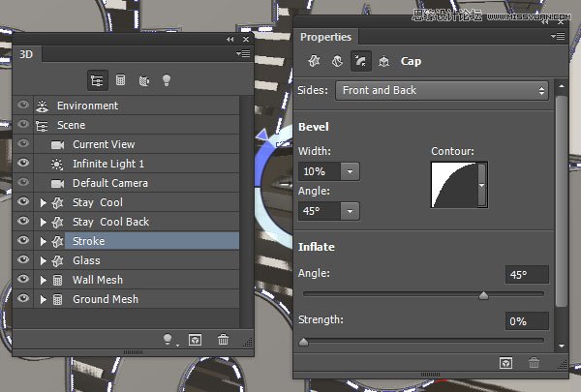
Task: Select the Stroke row
Action: point(137,241)
